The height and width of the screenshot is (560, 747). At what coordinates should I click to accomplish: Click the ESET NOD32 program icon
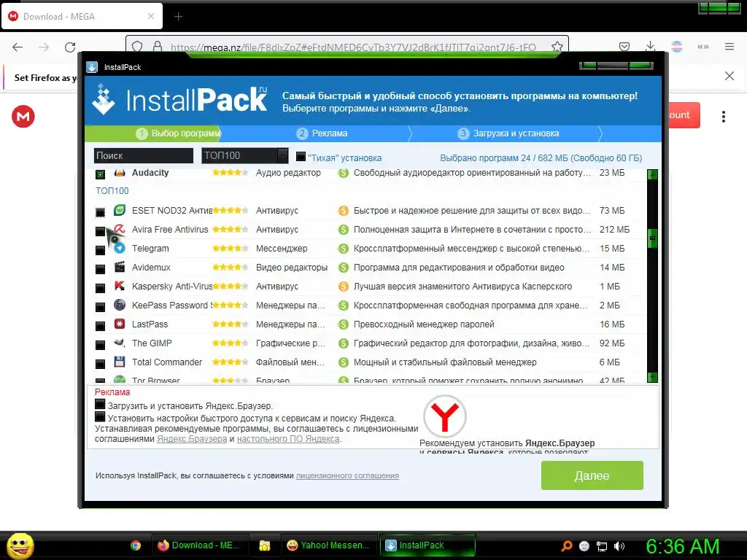(120, 210)
